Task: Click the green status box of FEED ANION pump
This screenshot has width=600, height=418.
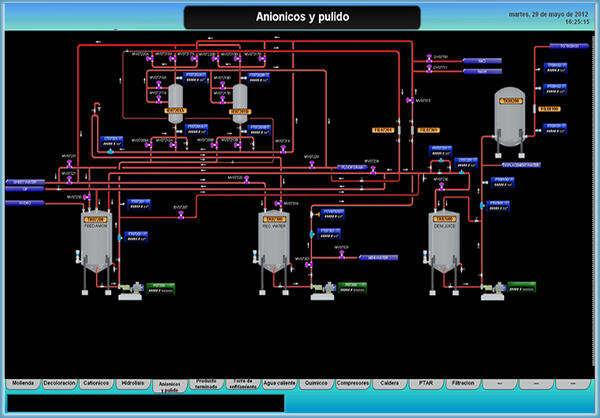Action: tap(160, 288)
